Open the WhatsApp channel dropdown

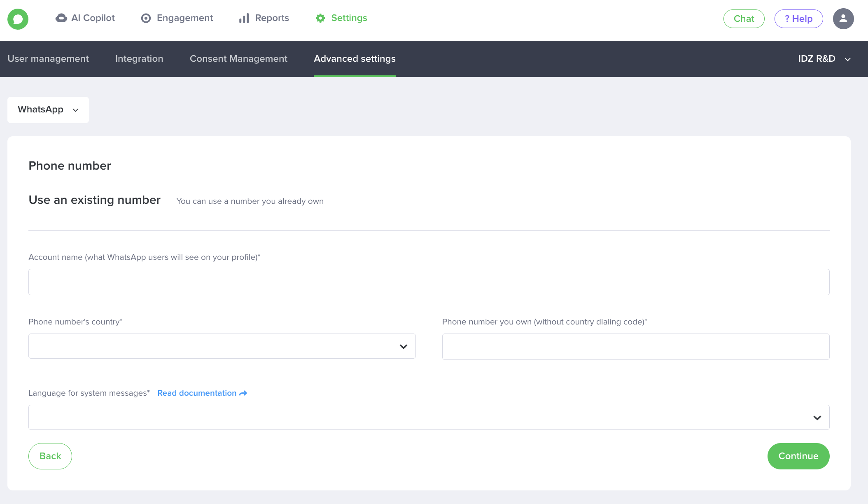click(48, 110)
